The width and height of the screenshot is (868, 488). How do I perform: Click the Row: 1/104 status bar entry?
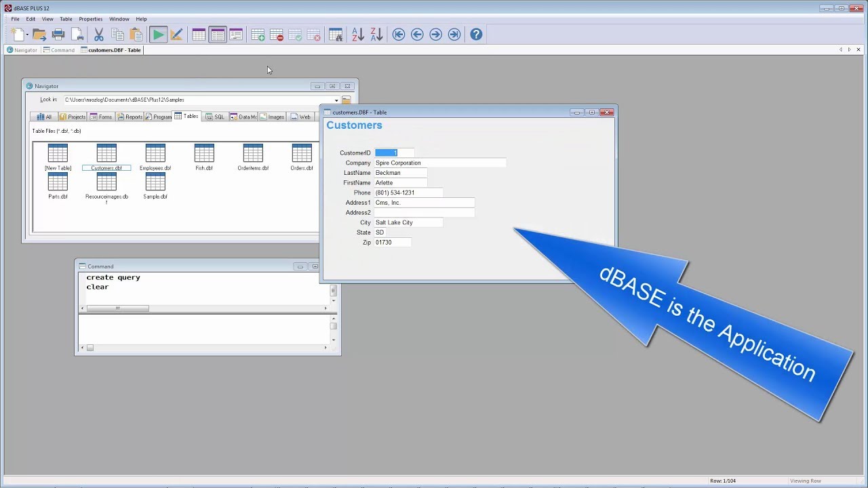coord(723,481)
